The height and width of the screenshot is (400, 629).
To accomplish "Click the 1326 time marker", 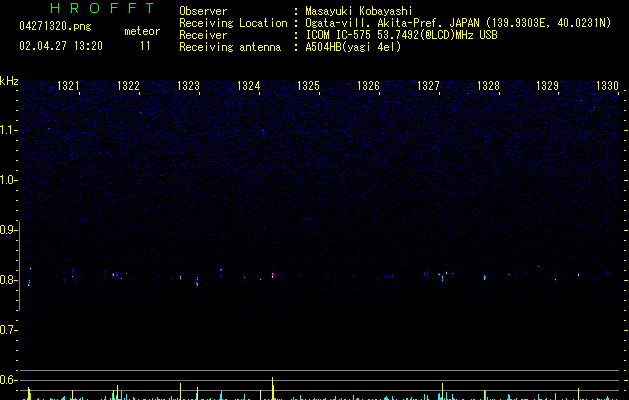I will point(368,85).
